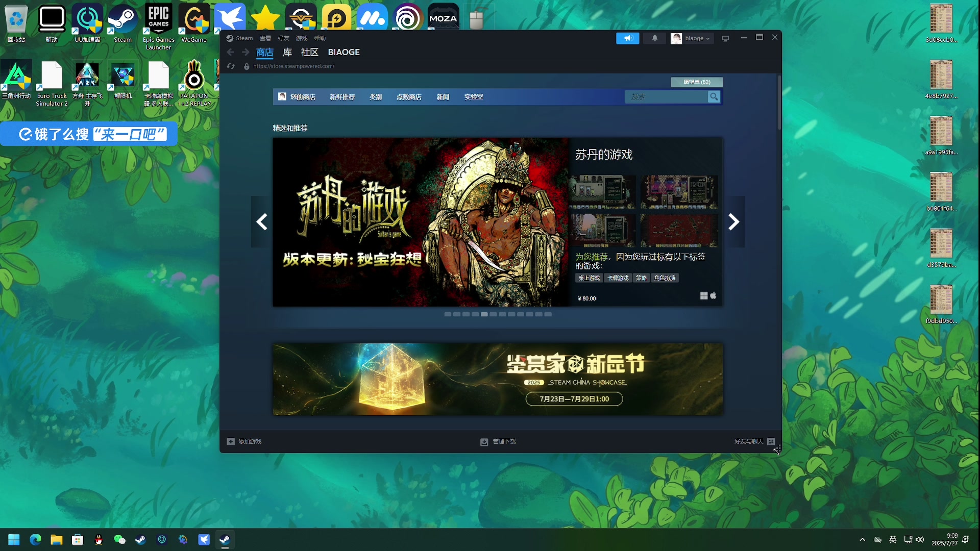The height and width of the screenshot is (551, 980).
Task: Click the store URL address field
Action: coord(294,66)
